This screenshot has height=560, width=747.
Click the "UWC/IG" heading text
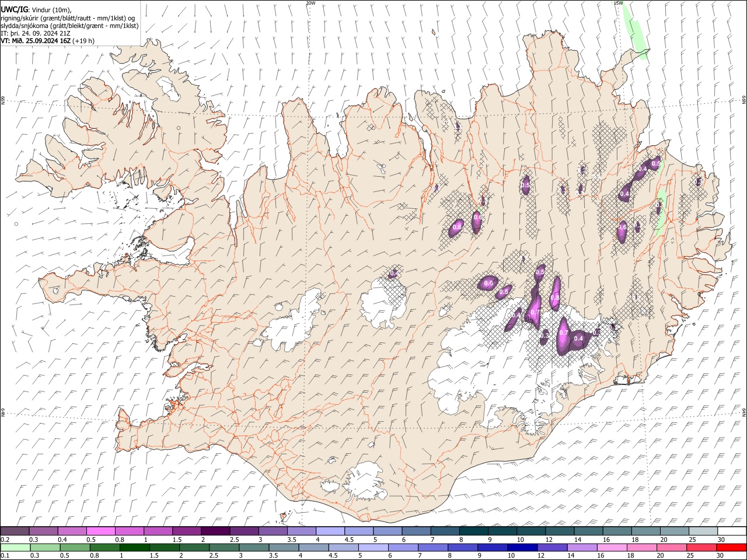pyautogui.click(x=14, y=10)
